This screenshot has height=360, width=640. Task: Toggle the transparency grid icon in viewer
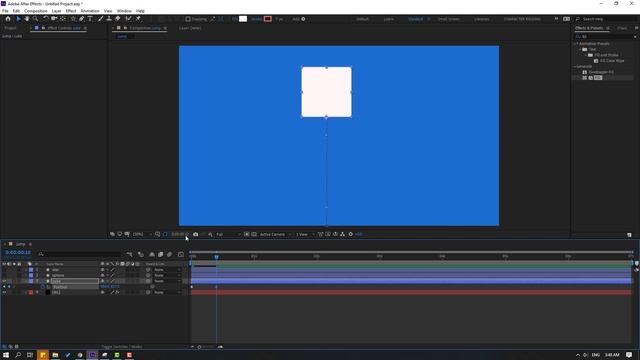tap(254, 234)
